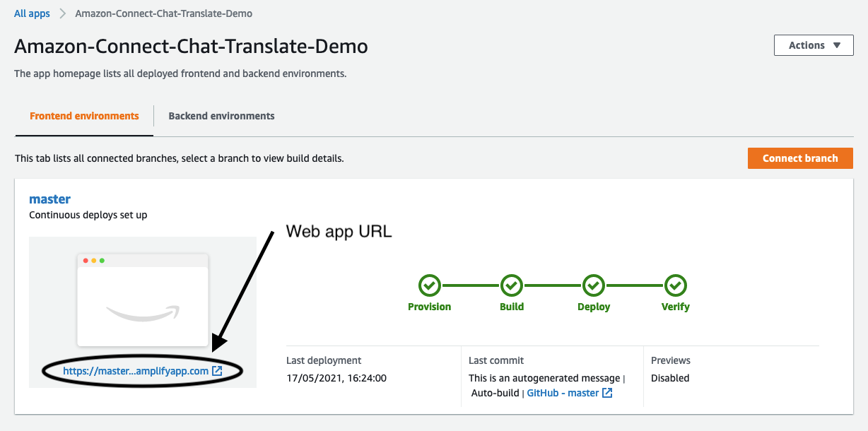Select the Provision step checkmark icon
Viewport: 868px width, 431px height.
pos(429,285)
